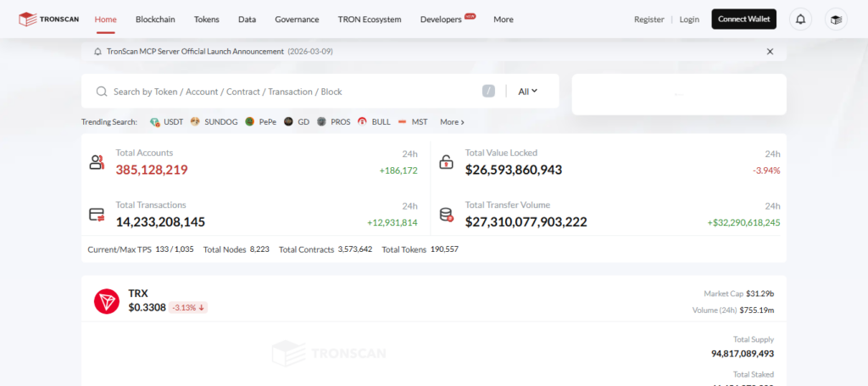The image size is (868, 386).
Task: Click the -3.94% TVL change
Action: click(x=766, y=171)
